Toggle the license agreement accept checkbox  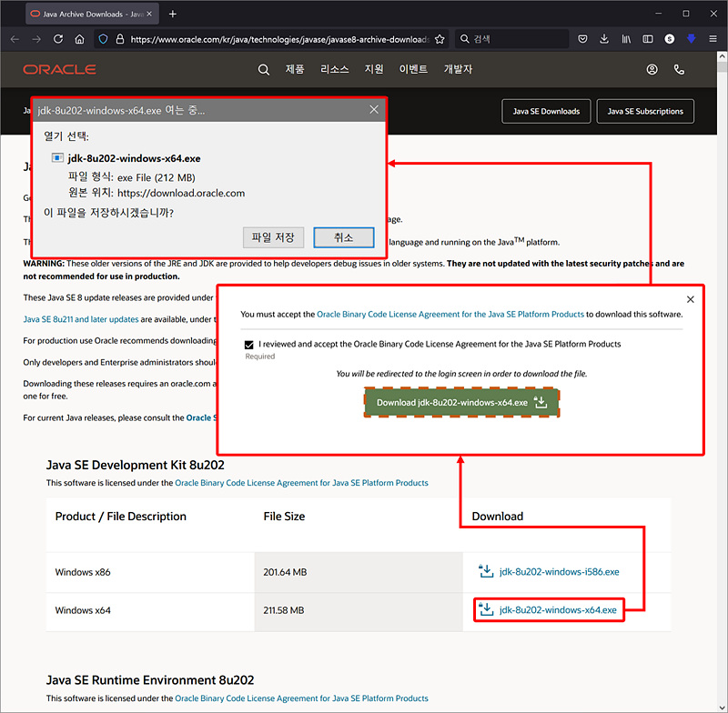(248, 345)
